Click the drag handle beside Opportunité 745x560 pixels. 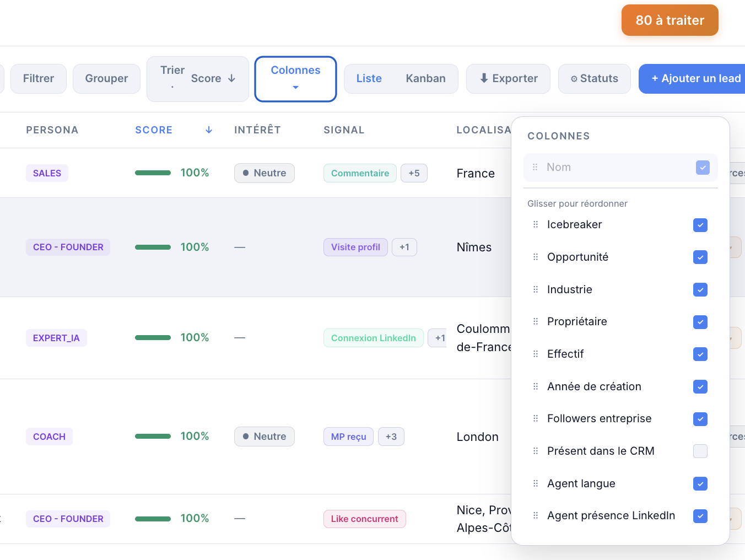[536, 257]
